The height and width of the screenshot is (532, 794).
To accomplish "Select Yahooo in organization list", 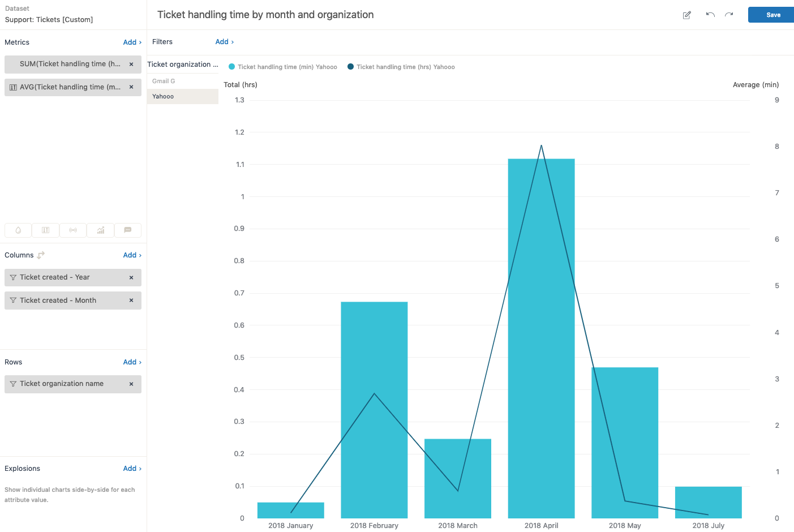I will tap(163, 97).
